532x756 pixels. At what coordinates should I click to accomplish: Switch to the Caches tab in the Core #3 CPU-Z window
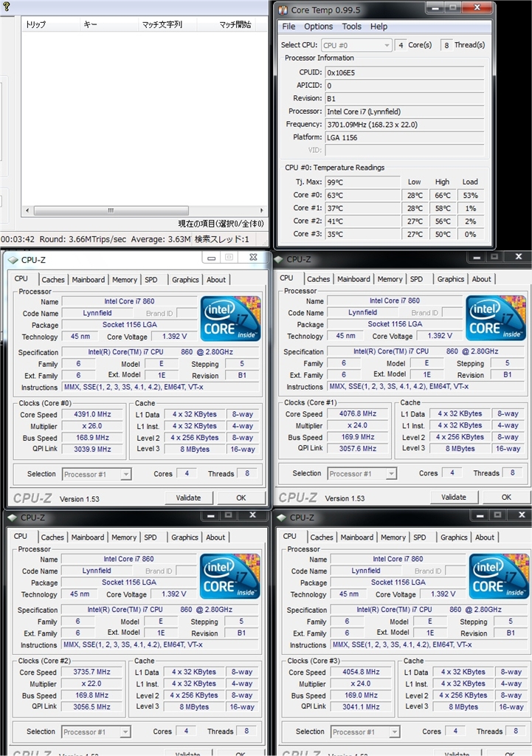click(x=322, y=537)
